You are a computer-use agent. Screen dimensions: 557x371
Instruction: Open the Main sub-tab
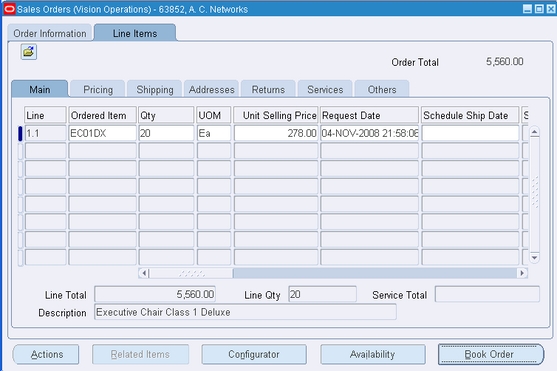pyautogui.click(x=40, y=89)
